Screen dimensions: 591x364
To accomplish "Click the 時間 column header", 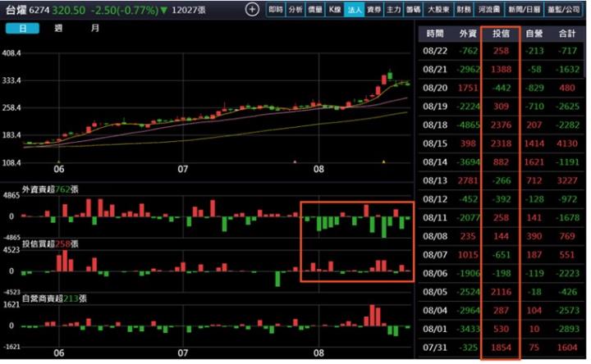I will 435,34.
